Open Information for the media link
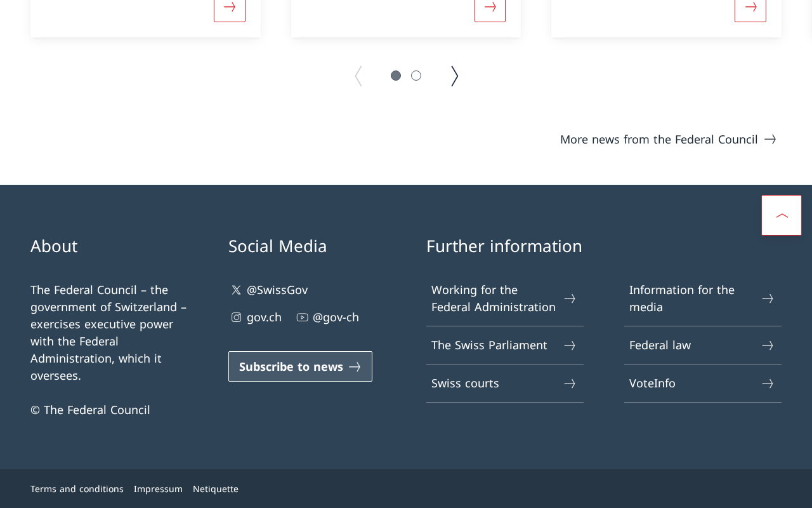 (703, 298)
